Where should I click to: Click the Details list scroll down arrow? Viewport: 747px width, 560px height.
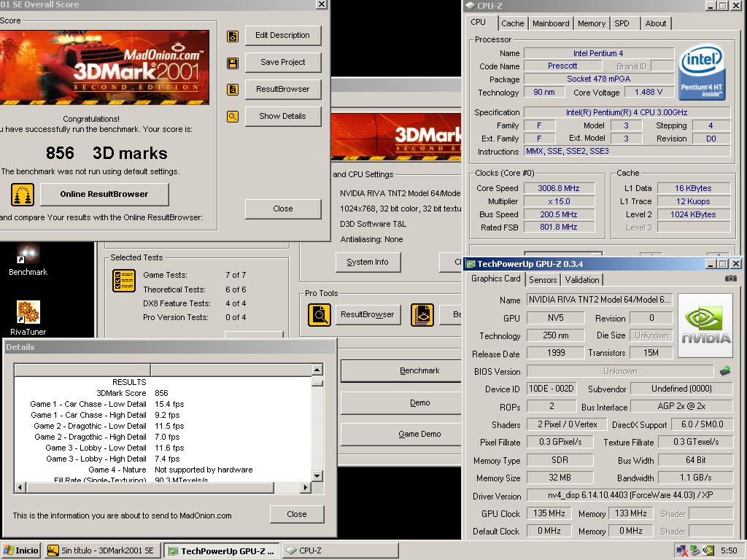click(x=317, y=475)
